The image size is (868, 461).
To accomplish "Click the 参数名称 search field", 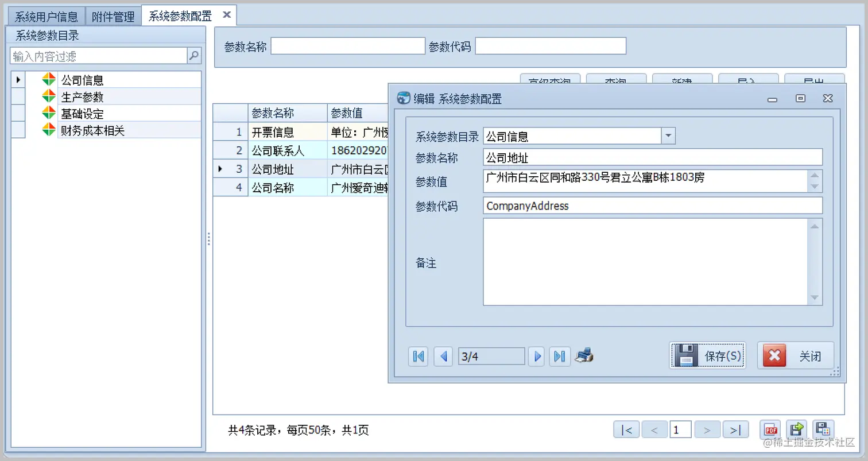I will 347,46.
